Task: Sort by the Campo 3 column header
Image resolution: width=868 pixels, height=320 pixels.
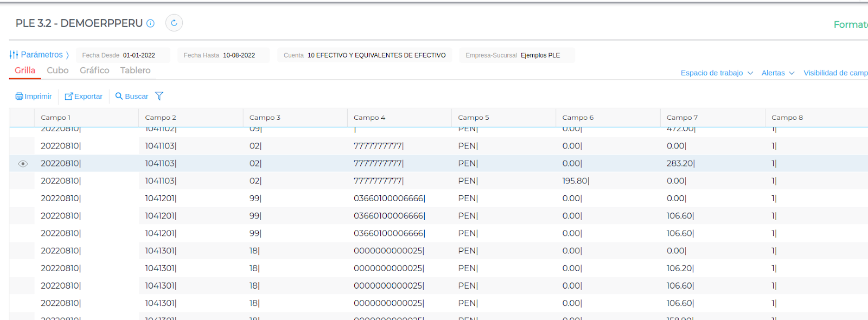Action: (295, 118)
